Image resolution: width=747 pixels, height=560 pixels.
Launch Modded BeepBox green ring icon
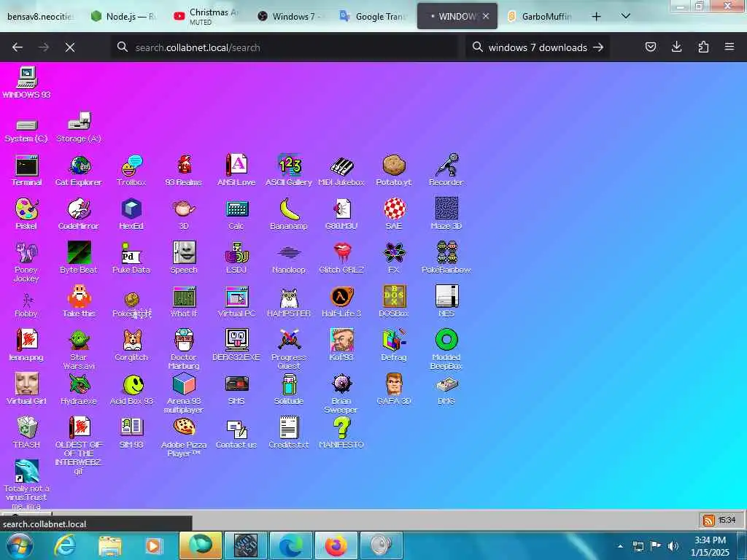click(446, 349)
